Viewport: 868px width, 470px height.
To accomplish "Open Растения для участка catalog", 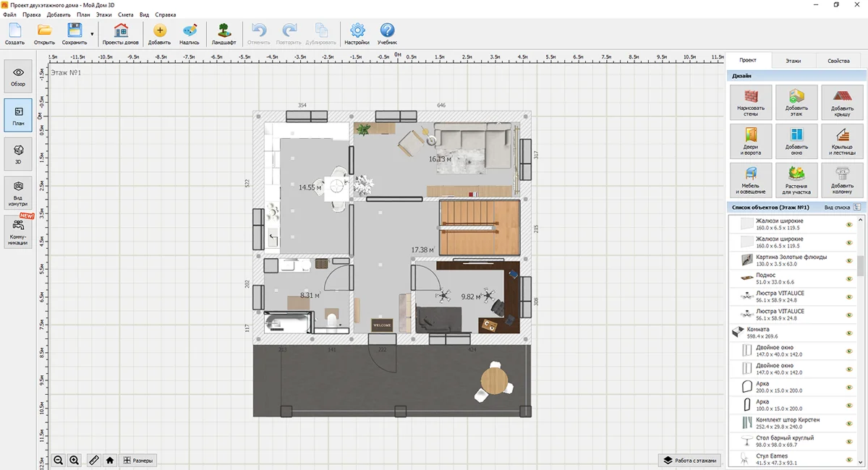I will click(x=796, y=180).
